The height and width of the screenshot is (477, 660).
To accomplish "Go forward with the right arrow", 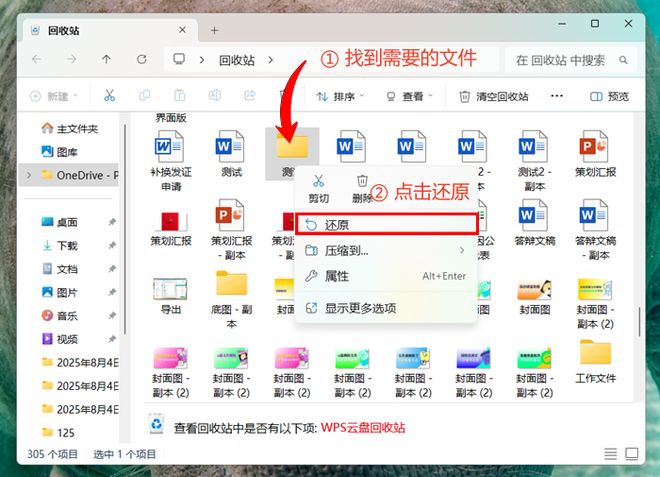I will pos(72,59).
